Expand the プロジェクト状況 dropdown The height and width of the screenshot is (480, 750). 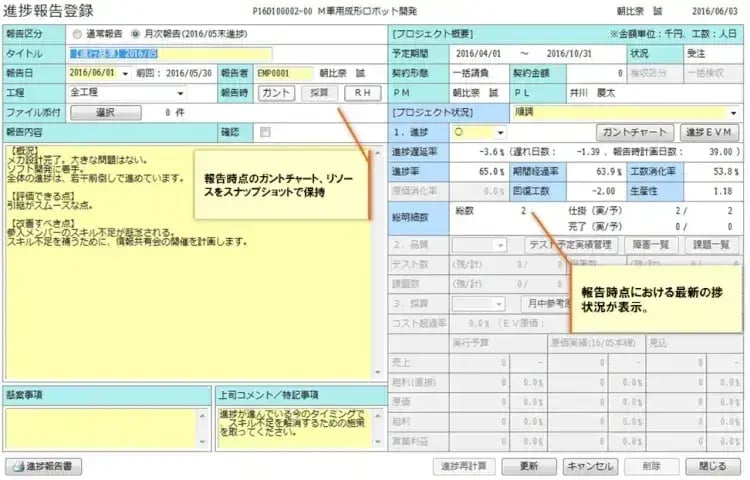point(733,113)
